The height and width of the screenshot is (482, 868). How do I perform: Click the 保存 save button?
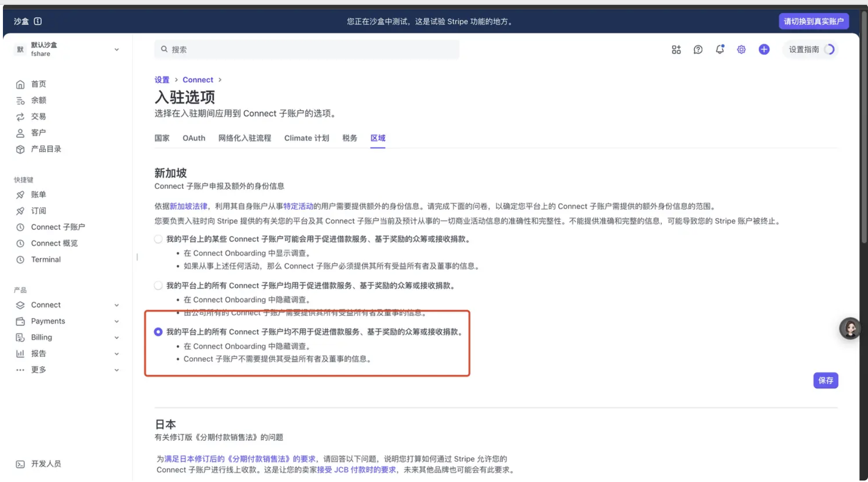[826, 381]
